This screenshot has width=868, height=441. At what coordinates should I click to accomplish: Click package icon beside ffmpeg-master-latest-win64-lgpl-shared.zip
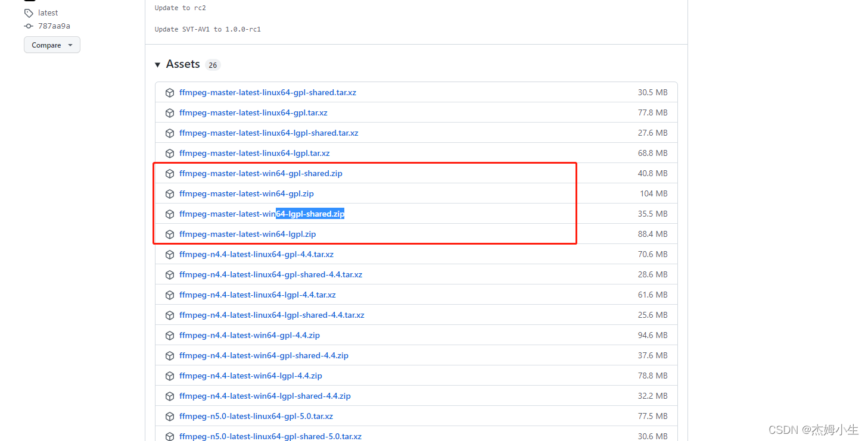[170, 214]
